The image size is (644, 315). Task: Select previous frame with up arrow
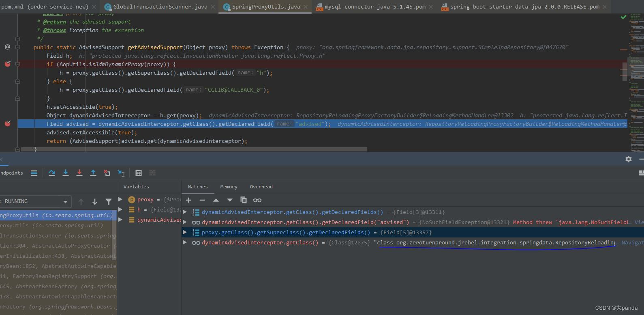(x=81, y=201)
